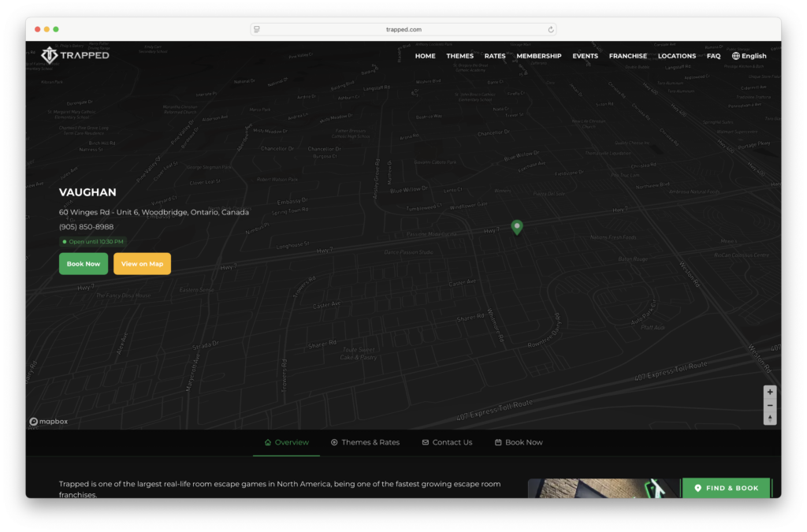Click the green map location pin
Viewport: 807px width, 532px height.
[517, 227]
